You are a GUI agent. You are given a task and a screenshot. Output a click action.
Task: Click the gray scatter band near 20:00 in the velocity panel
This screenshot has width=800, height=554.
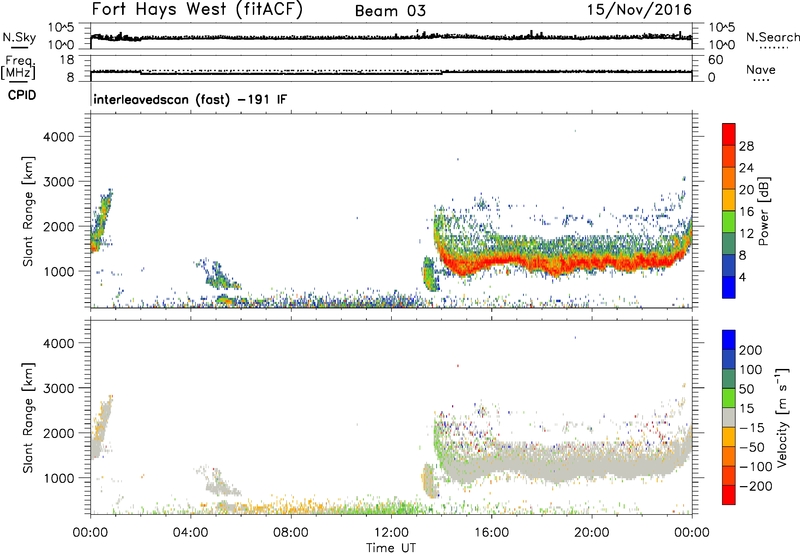click(592, 467)
